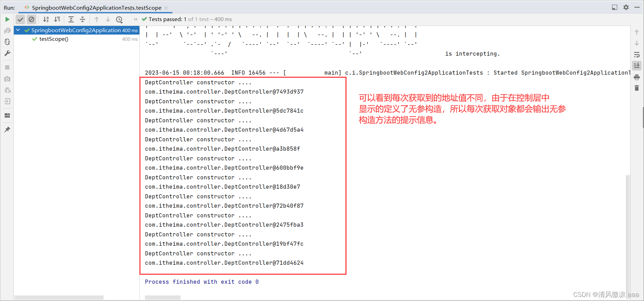Click the DeptController@5dc7841c output line
This screenshot has width=644, height=301.
coord(224,111)
